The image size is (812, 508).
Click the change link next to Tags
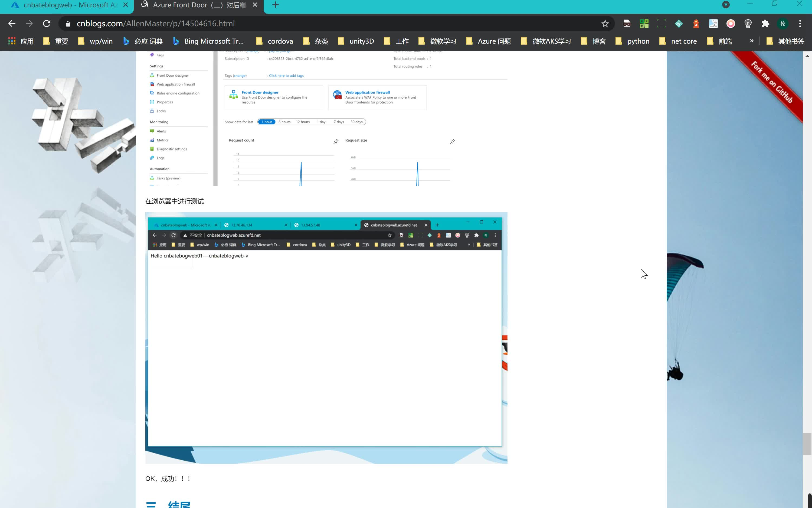pyautogui.click(x=240, y=75)
